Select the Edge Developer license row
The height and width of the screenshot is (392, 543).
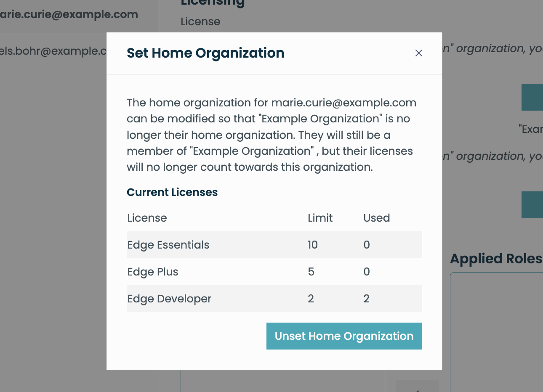click(274, 299)
